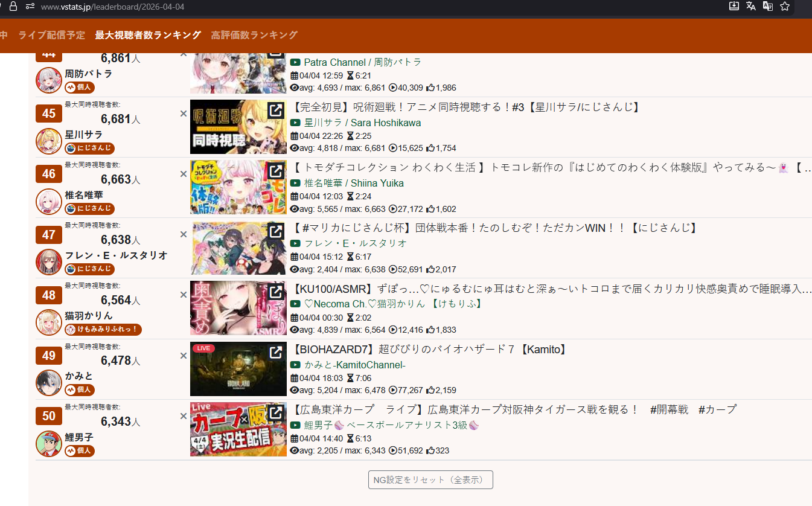Click the マリカにじさんじ杯 stream thumbnail
The image size is (812, 506).
click(238, 248)
